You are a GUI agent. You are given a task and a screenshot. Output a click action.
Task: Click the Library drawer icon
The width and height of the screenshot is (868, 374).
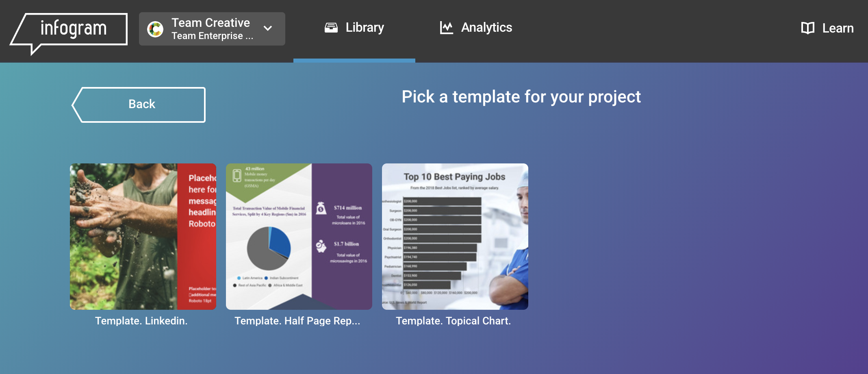(331, 28)
